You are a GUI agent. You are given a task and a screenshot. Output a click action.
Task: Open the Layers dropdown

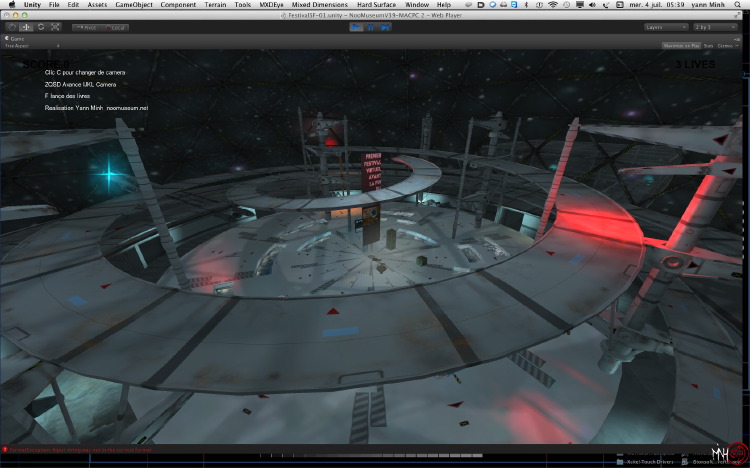[666, 27]
